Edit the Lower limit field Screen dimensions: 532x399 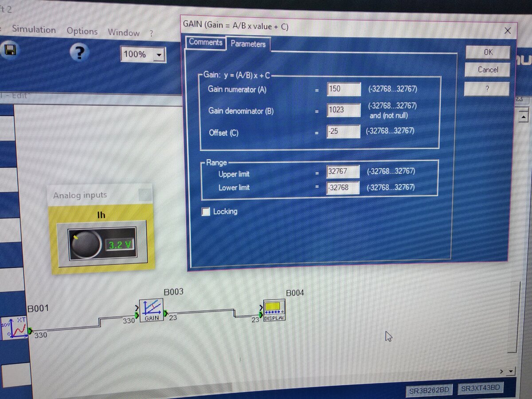click(344, 188)
